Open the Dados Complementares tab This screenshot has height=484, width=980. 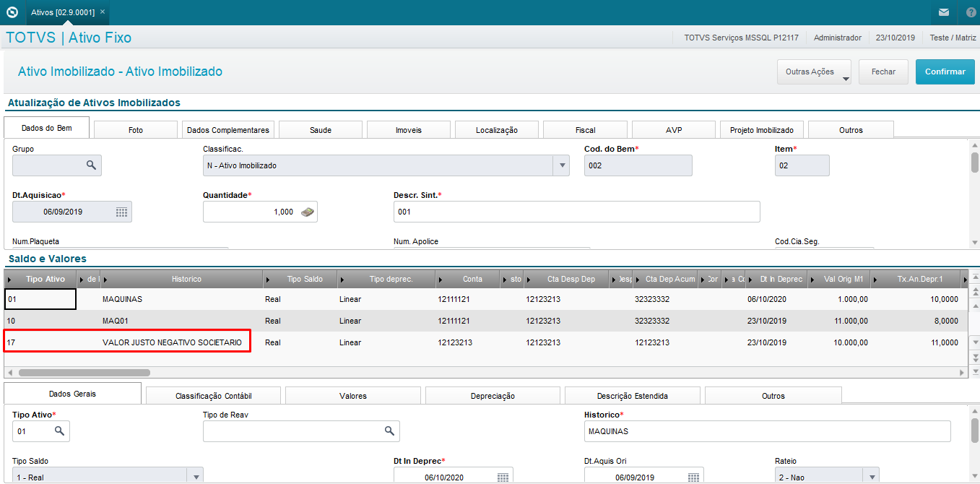click(228, 130)
